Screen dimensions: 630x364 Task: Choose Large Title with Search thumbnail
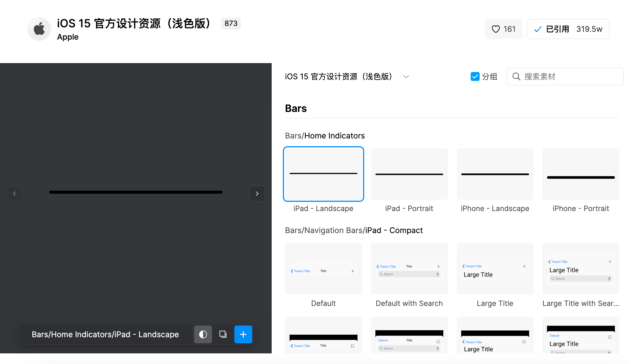[x=581, y=269]
